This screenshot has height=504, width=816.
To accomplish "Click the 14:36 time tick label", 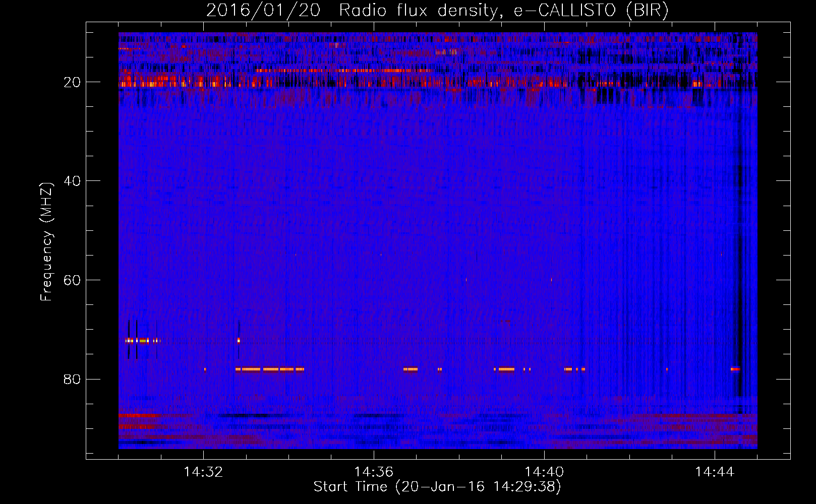I will pos(374,472).
